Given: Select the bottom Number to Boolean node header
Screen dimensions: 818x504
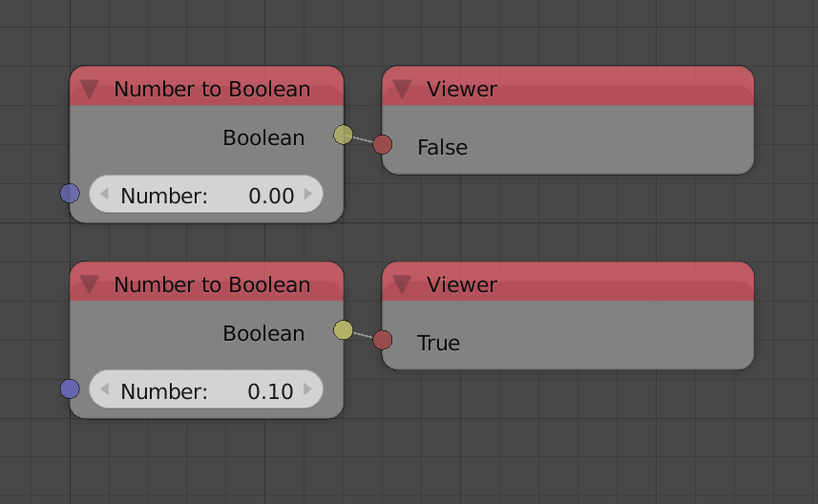Looking at the screenshot, I should [206, 282].
